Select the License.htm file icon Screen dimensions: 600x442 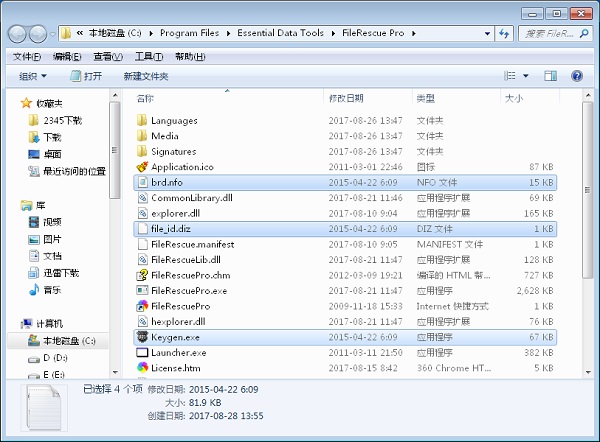[142, 368]
